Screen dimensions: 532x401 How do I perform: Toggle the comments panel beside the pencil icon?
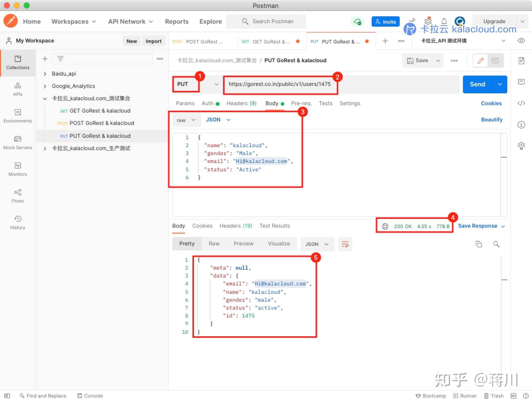point(496,60)
